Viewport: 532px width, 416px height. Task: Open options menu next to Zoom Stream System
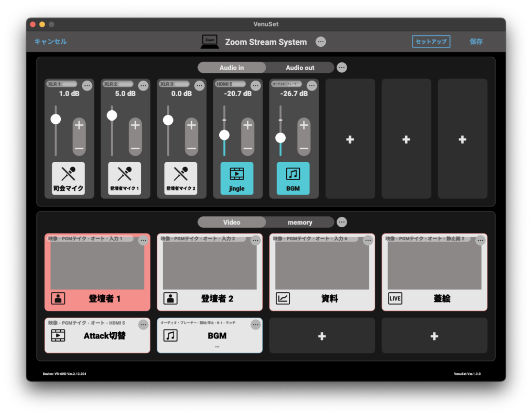click(x=321, y=42)
